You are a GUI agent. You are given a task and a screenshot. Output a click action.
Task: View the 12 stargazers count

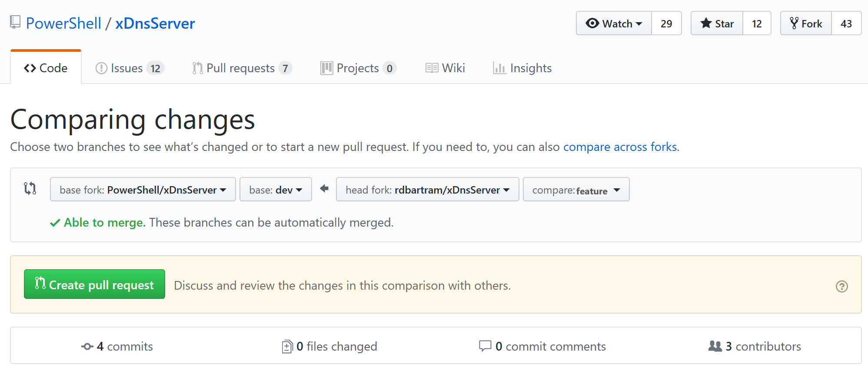tap(757, 23)
